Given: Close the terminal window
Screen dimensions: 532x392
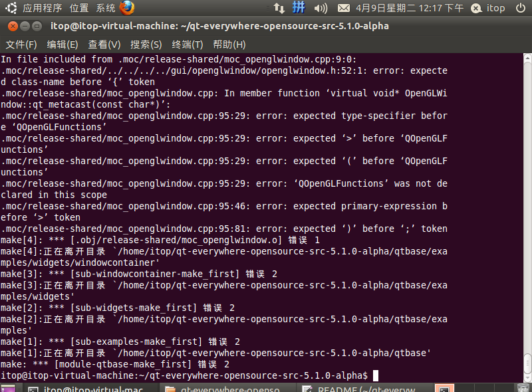Looking at the screenshot, I should point(13,26).
